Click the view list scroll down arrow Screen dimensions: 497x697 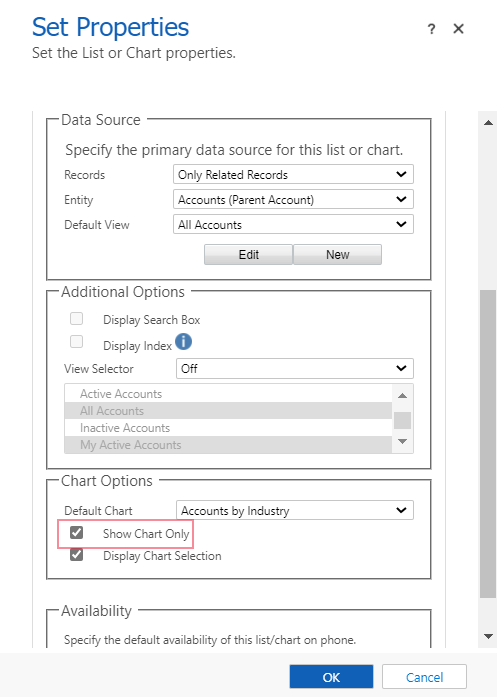tap(402, 441)
